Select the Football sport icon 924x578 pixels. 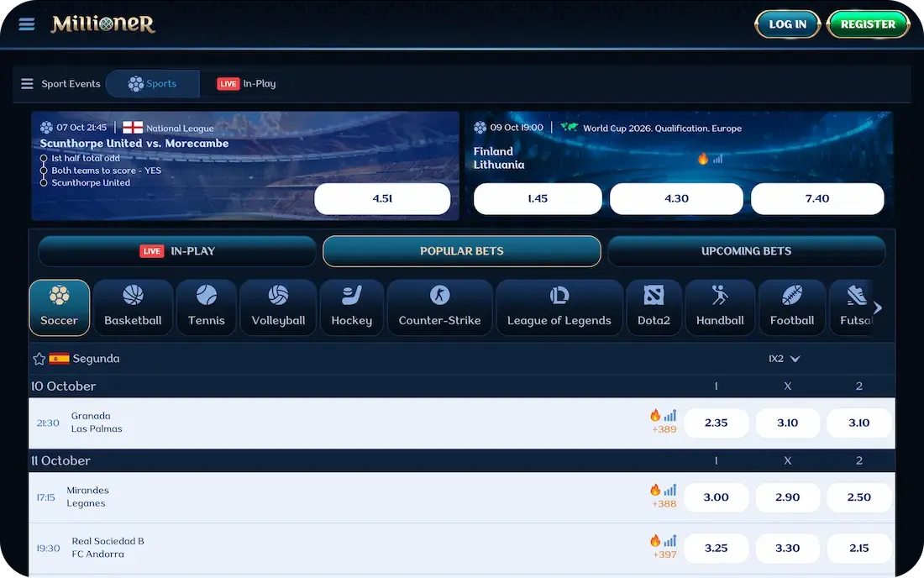pos(791,307)
